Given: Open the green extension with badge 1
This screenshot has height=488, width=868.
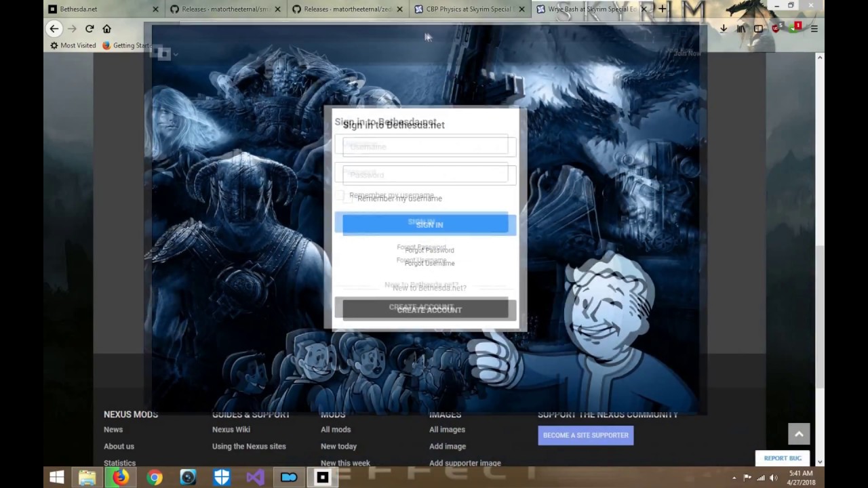Looking at the screenshot, I should click(795, 28).
